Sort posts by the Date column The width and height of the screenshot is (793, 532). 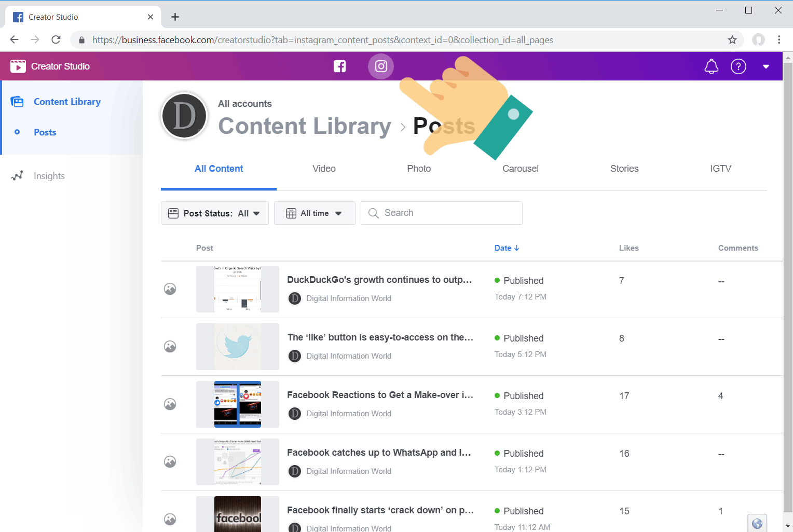507,248
